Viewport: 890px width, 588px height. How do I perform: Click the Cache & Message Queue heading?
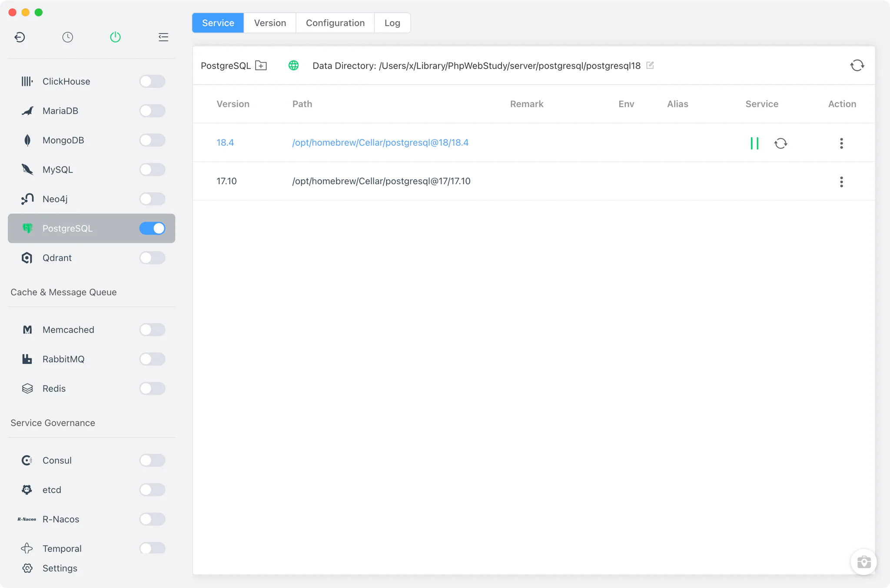click(63, 292)
